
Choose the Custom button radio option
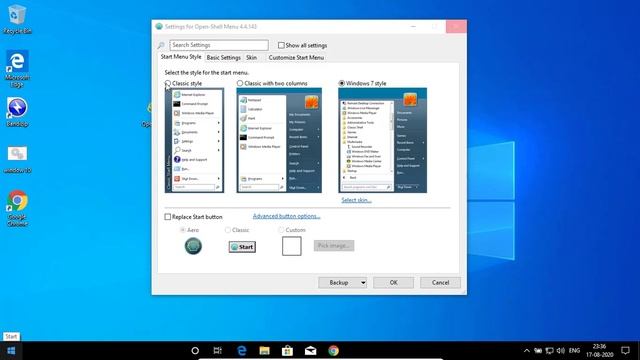281,230
